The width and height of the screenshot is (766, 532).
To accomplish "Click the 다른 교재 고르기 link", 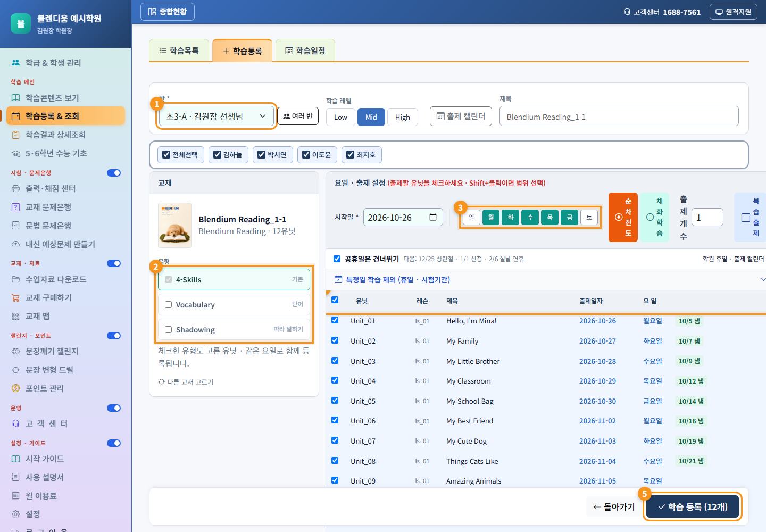I will [186, 382].
